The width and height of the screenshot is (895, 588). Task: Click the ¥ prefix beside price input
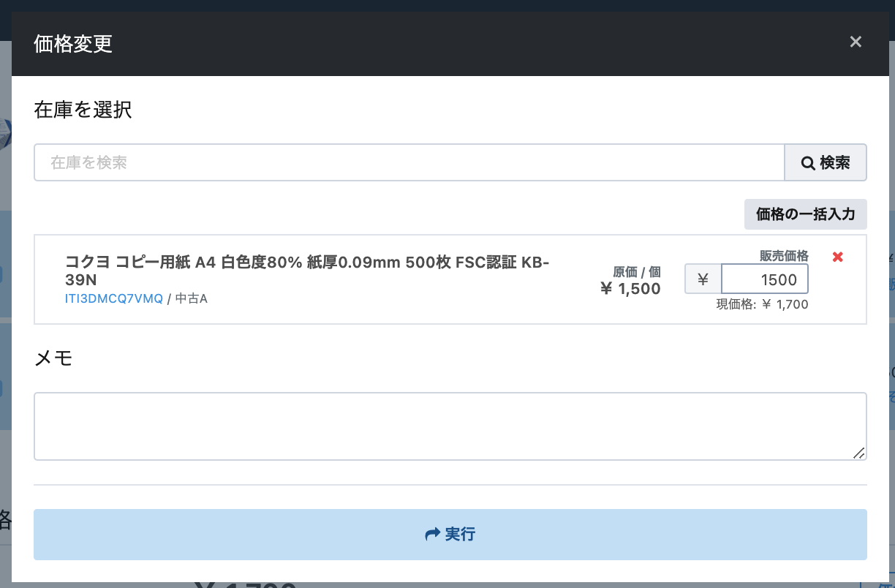[x=703, y=279]
